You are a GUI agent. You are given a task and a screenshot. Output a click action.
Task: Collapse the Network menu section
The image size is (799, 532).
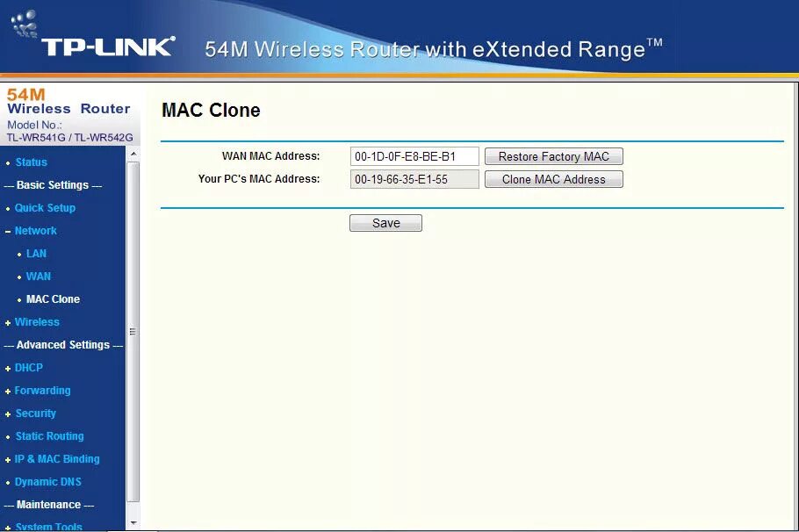pyautogui.click(x=35, y=231)
